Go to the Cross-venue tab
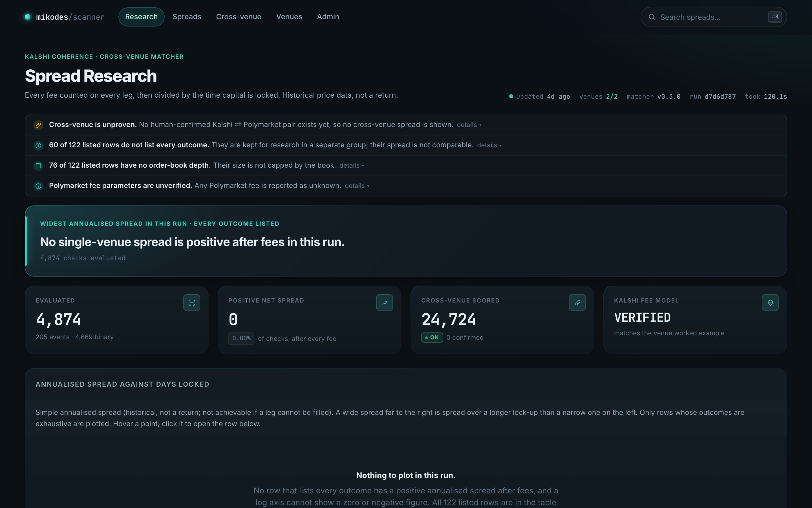 (239, 17)
